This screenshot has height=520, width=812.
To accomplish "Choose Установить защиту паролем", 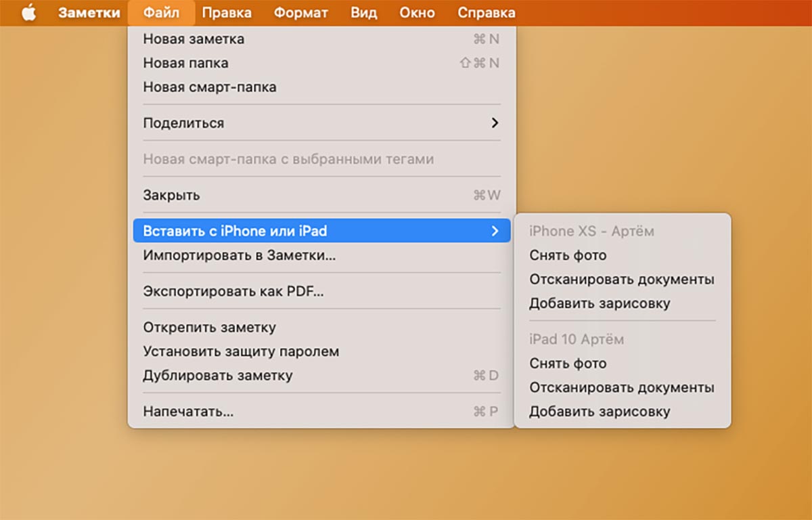I will 321,351.
